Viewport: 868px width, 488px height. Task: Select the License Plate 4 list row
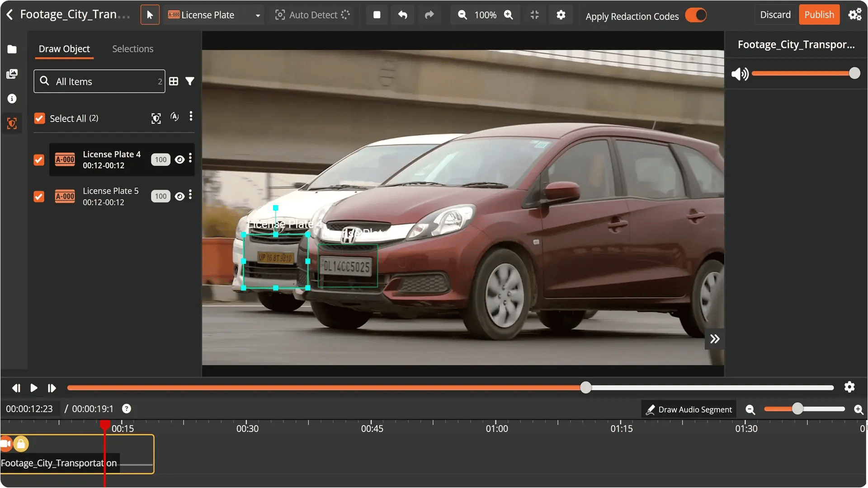tap(122, 160)
